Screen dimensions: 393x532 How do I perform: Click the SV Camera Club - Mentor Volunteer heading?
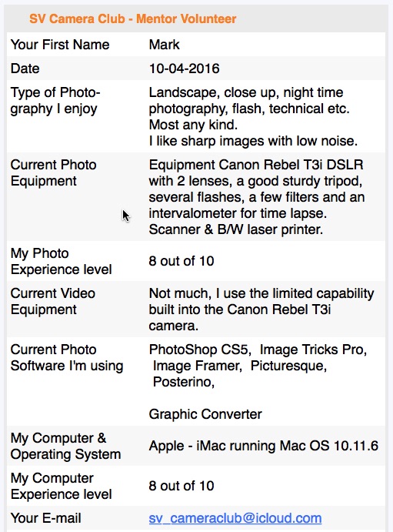click(x=132, y=18)
